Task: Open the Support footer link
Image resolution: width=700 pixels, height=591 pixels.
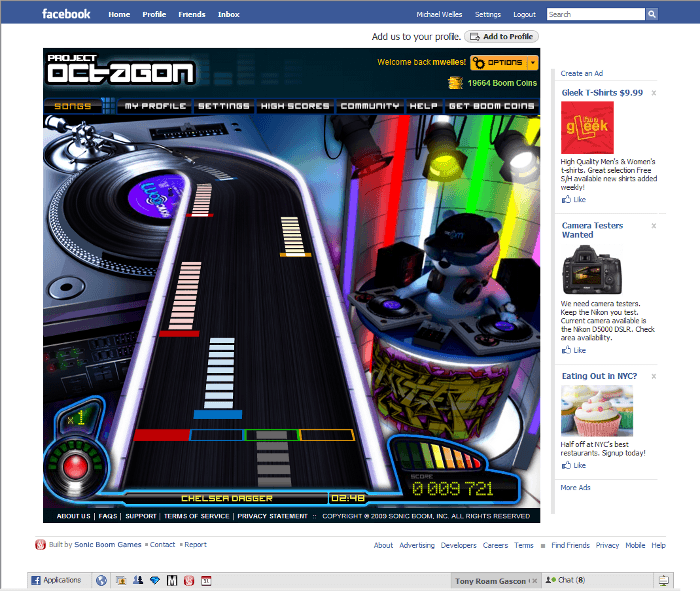Action: 141,516
